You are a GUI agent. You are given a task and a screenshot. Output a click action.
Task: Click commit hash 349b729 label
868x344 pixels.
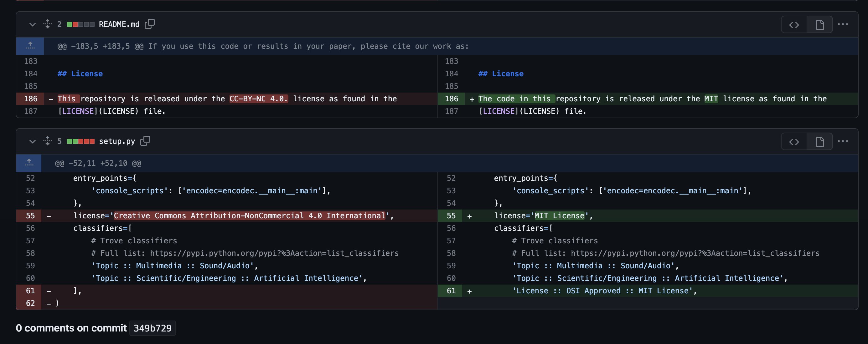[152, 328]
